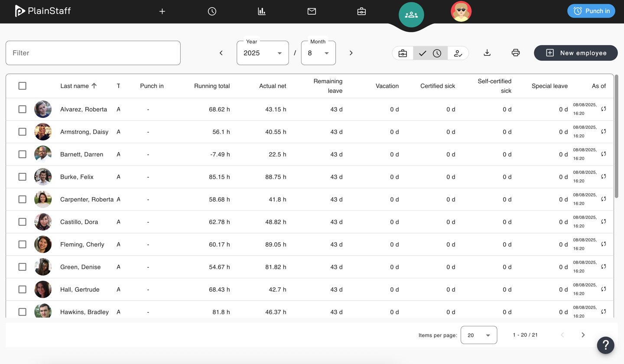
Task: Go to next page of employees
Action: click(583, 335)
